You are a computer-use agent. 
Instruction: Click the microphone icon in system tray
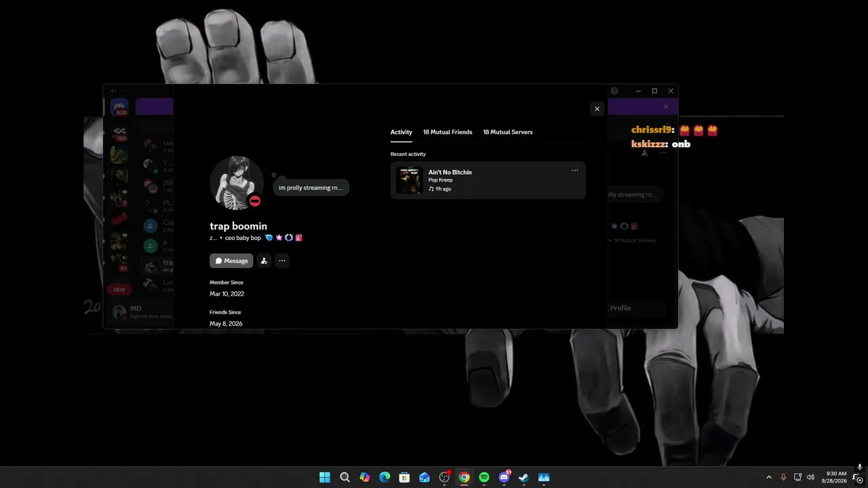pyautogui.click(x=784, y=477)
